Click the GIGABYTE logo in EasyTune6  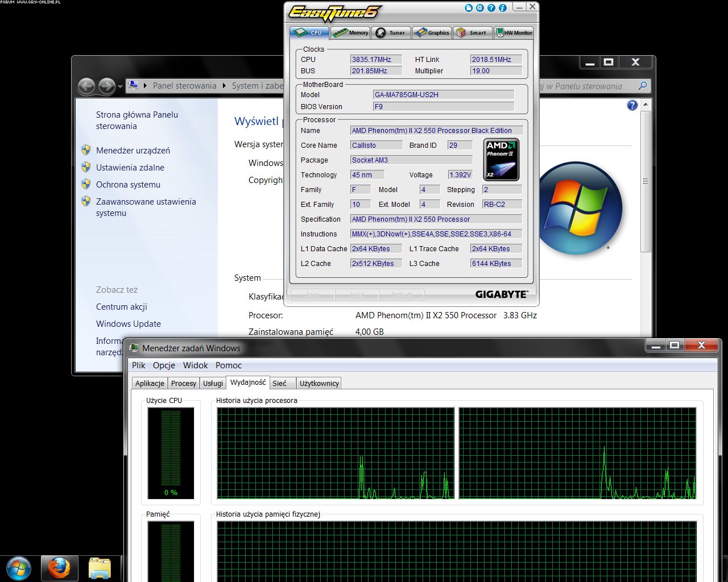pyautogui.click(x=502, y=294)
